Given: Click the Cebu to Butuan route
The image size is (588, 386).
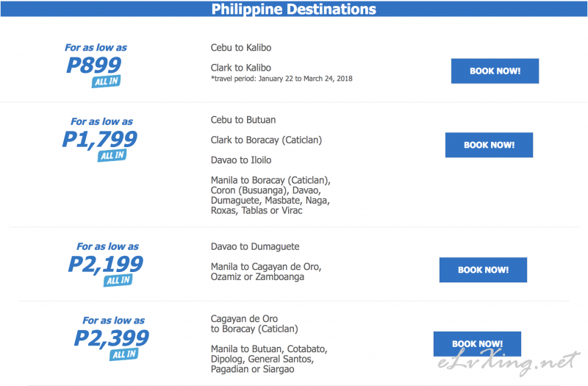Looking at the screenshot, I should [x=243, y=120].
